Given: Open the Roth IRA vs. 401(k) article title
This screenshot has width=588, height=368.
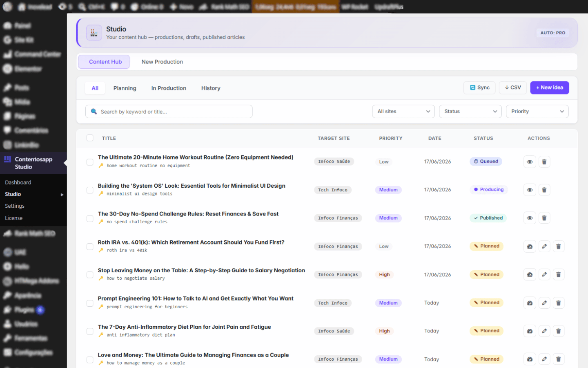Looking at the screenshot, I should click(x=191, y=242).
